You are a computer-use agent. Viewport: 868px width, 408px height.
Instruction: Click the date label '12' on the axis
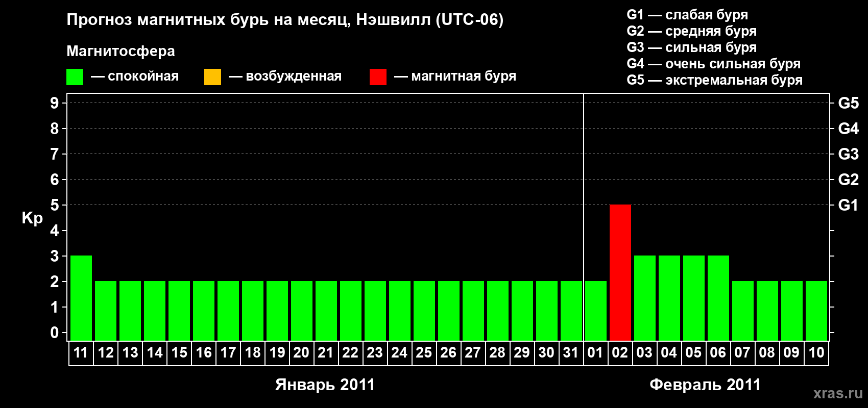pos(106,352)
